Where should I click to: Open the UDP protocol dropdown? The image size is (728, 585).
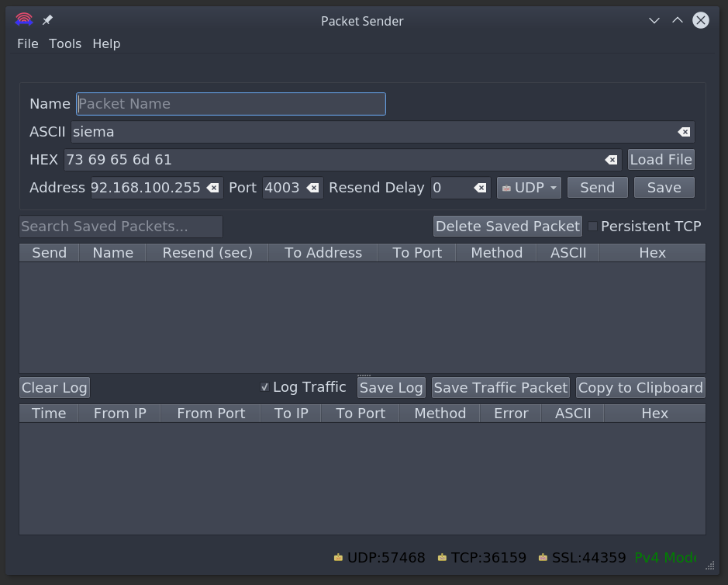coord(529,188)
